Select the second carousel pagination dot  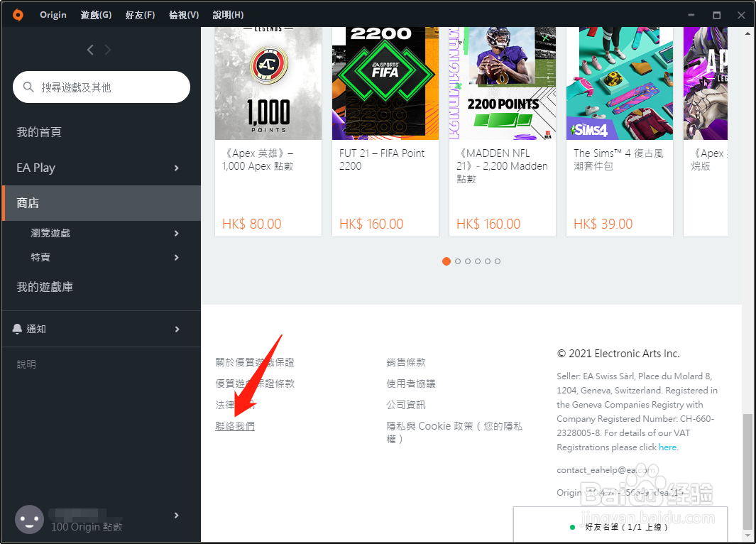click(457, 261)
